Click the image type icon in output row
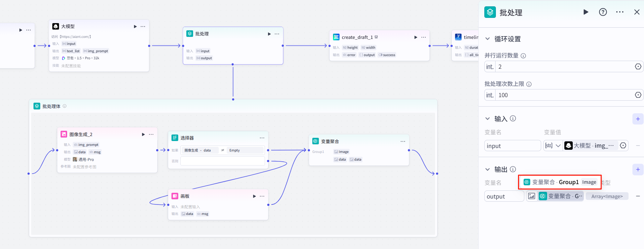The height and width of the screenshot is (249, 644). tap(532, 196)
